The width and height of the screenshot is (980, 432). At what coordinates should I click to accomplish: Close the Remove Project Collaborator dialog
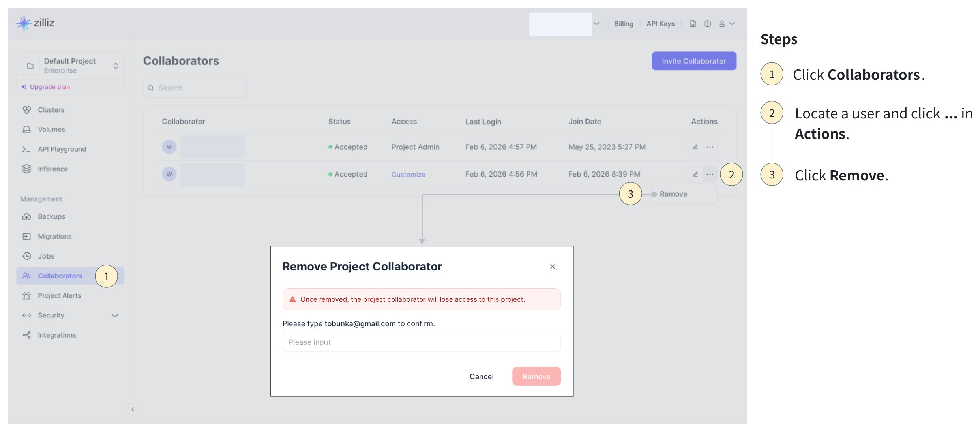(x=553, y=267)
